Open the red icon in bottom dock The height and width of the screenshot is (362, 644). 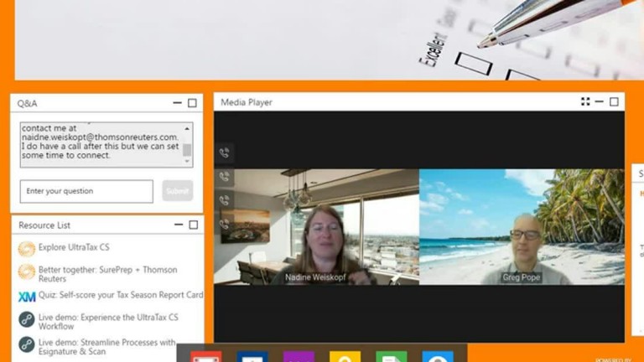(205, 356)
